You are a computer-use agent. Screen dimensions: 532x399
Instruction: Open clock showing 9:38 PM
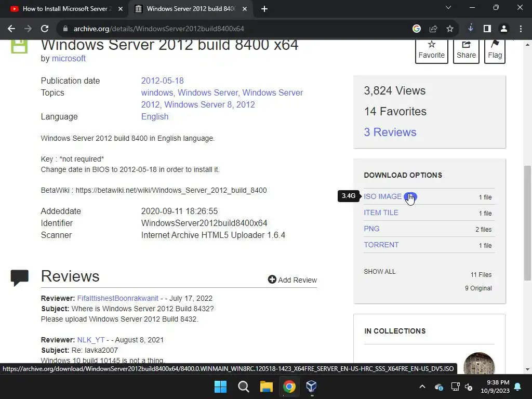(x=495, y=387)
